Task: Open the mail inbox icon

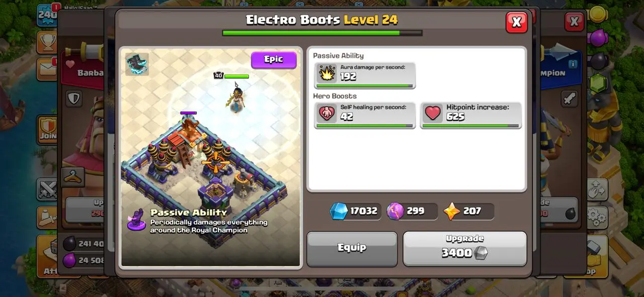Action: click(47, 69)
